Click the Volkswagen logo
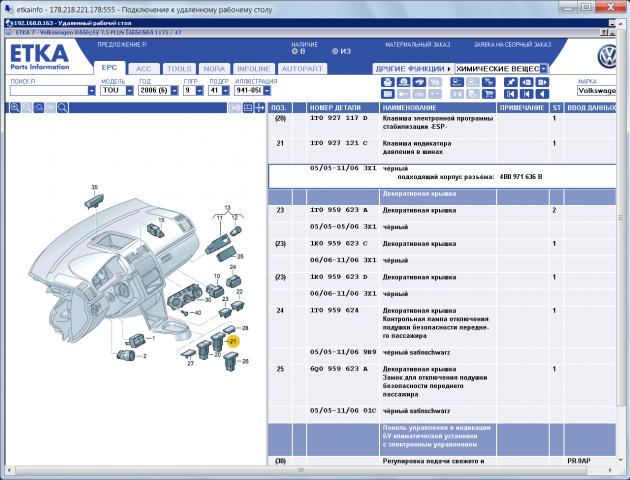The image size is (630, 480). (606, 57)
